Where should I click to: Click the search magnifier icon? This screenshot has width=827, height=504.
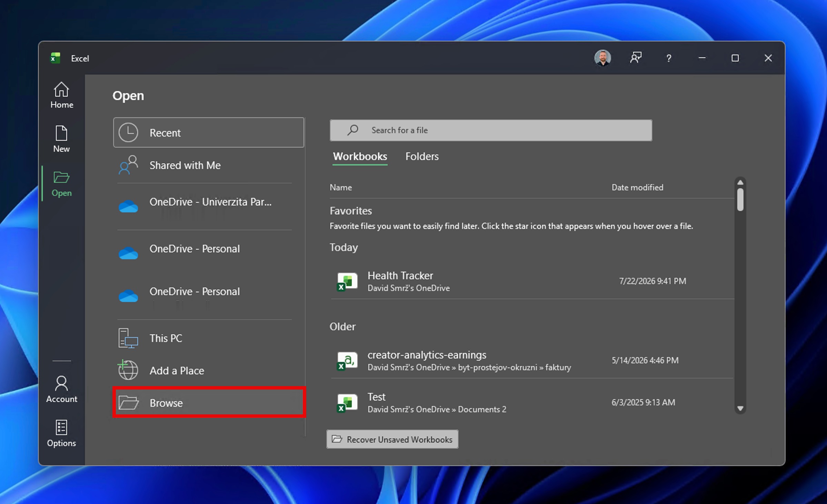(352, 130)
